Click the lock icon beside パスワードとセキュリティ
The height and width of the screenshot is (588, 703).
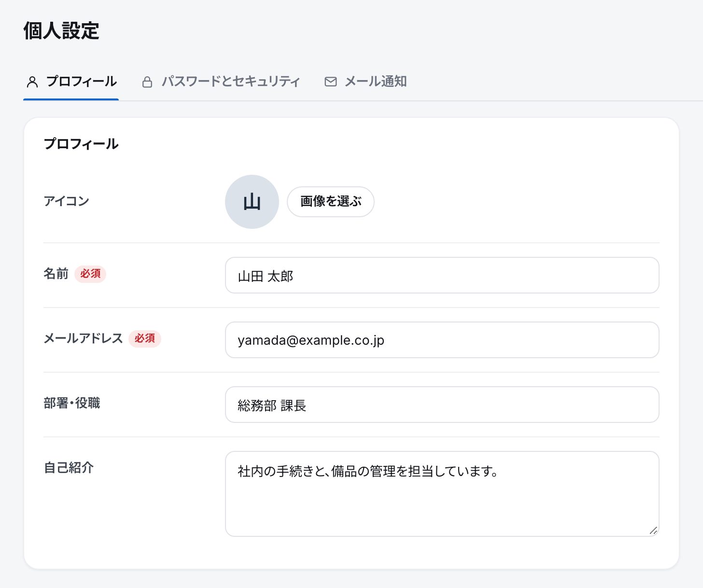click(147, 82)
